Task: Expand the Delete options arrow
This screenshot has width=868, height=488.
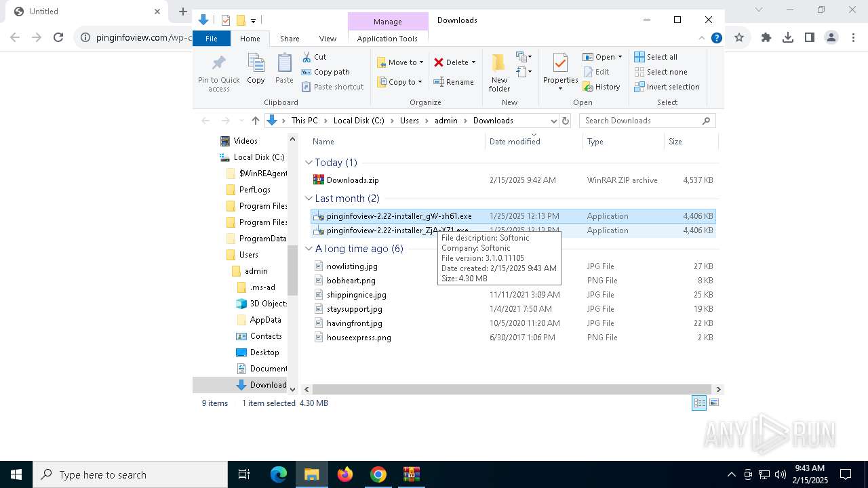Action: click(x=473, y=62)
